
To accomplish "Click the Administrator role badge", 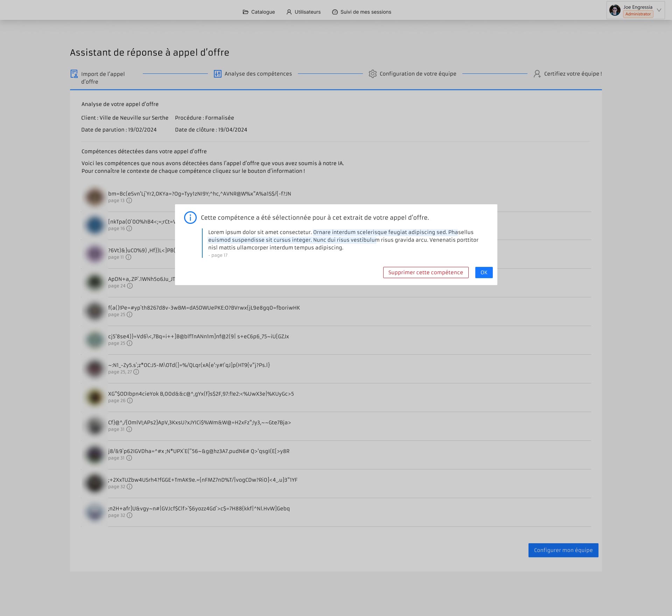I will (x=638, y=14).
